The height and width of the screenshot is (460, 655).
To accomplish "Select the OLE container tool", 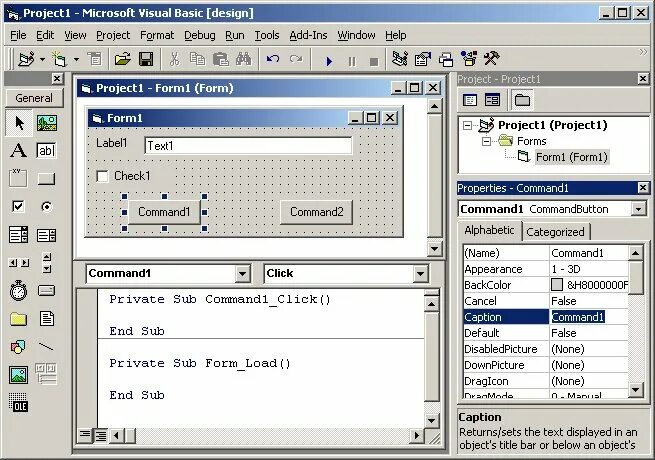I will [18, 402].
